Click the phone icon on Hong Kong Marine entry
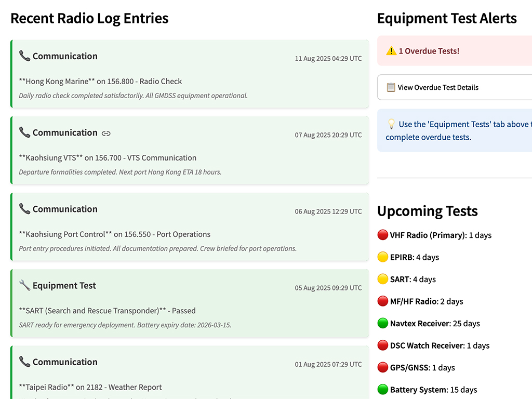Image resolution: width=532 pixels, height=399 pixels. click(24, 56)
